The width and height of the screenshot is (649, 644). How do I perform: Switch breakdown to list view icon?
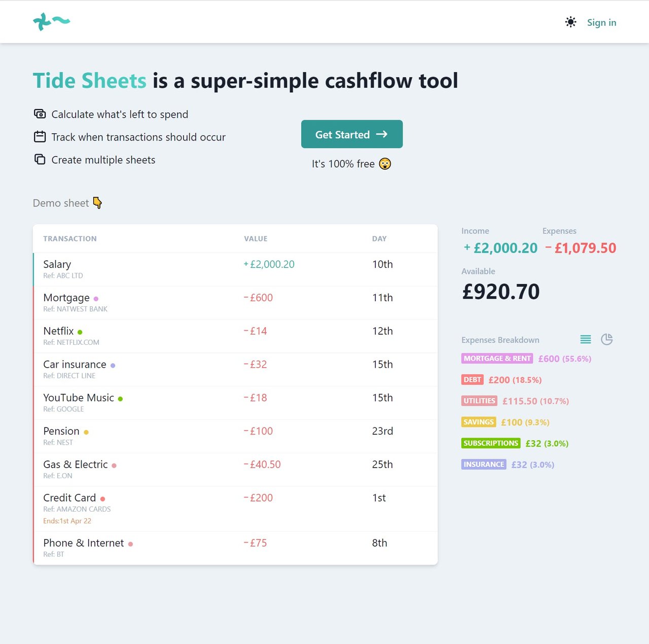586,339
